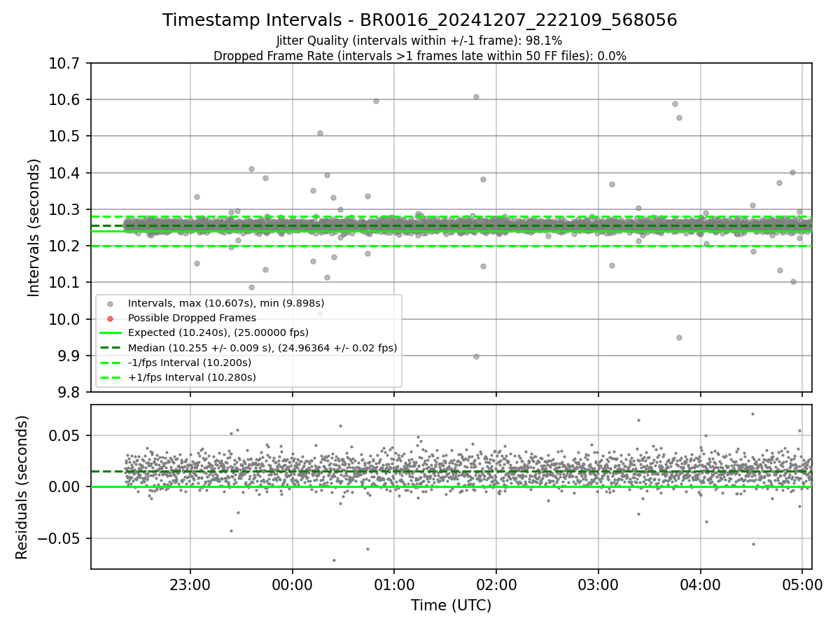The width and height of the screenshot is (840, 630).
Task: Click legend entry Possible Dropped Frames
Action: 192,318
